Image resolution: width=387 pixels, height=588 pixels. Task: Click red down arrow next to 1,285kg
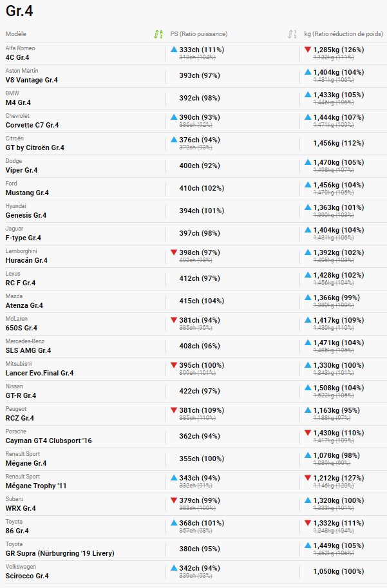(x=308, y=49)
